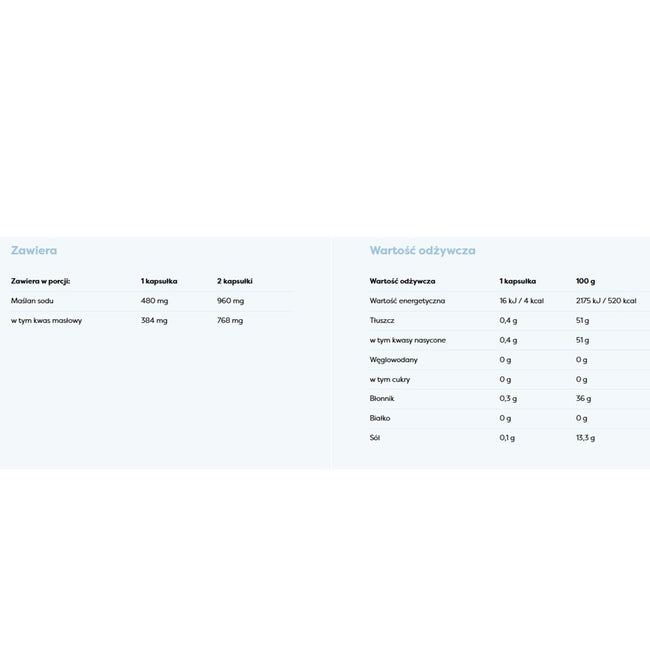Click the 480 mg value
650x650 pixels.
pos(154,301)
